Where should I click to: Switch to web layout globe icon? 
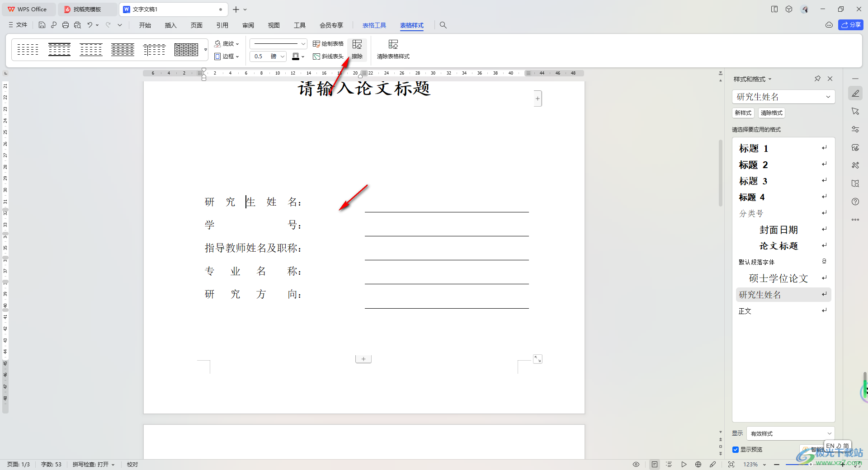pos(698,464)
